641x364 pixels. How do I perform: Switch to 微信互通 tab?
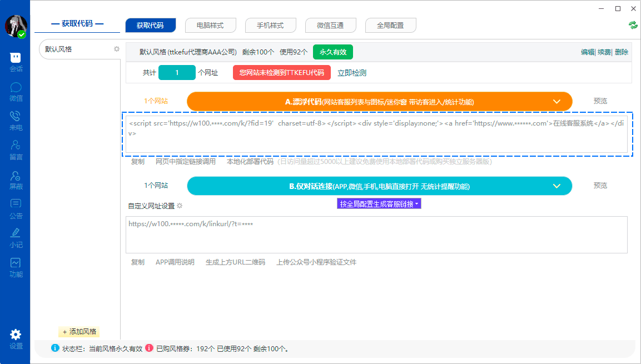[331, 26]
